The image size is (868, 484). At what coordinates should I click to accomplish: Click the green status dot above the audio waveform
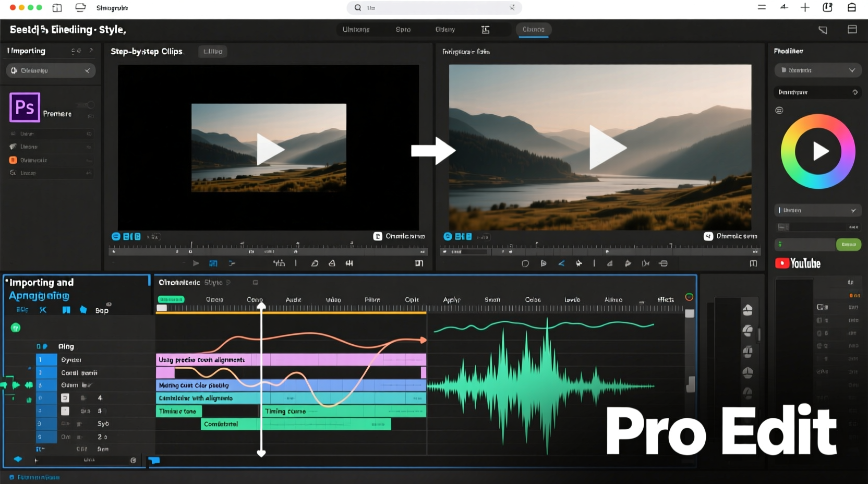[689, 296]
